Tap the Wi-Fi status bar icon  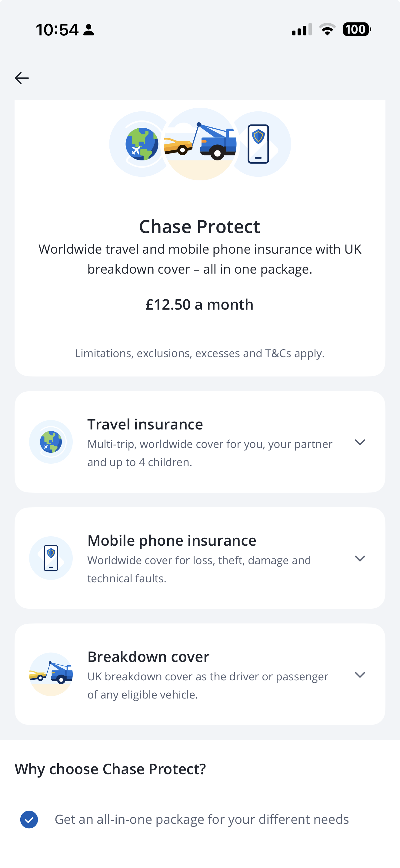point(327,29)
